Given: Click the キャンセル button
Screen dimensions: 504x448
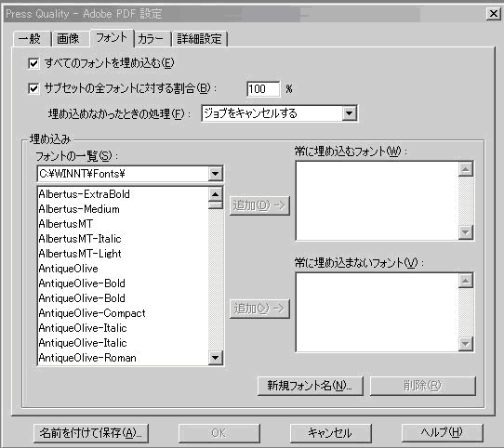Looking at the screenshot, I should click(330, 433).
